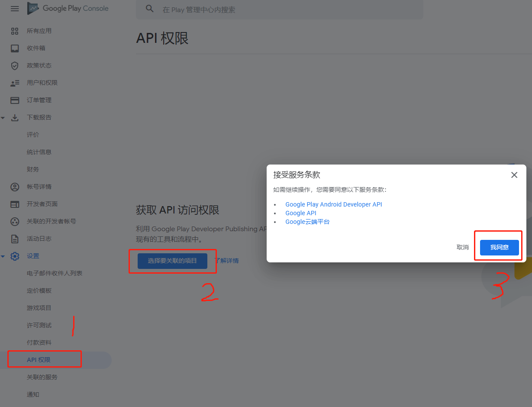Click the 帐号详情 account icon
Image resolution: width=532 pixels, height=407 pixels.
(15, 187)
